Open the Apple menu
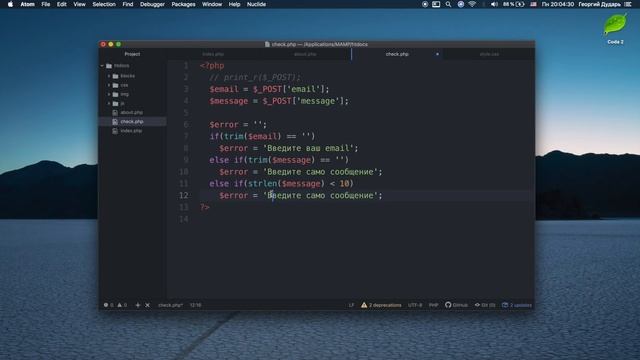The width and height of the screenshot is (640, 360). point(10,4)
